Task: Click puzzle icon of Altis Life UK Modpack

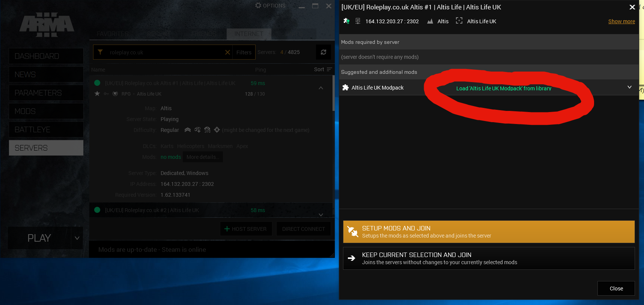Action: point(346,87)
